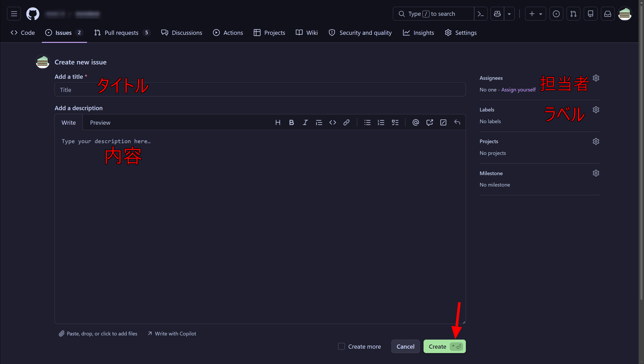
Task: Click the issue Title input field
Action: (x=260, y=90)
